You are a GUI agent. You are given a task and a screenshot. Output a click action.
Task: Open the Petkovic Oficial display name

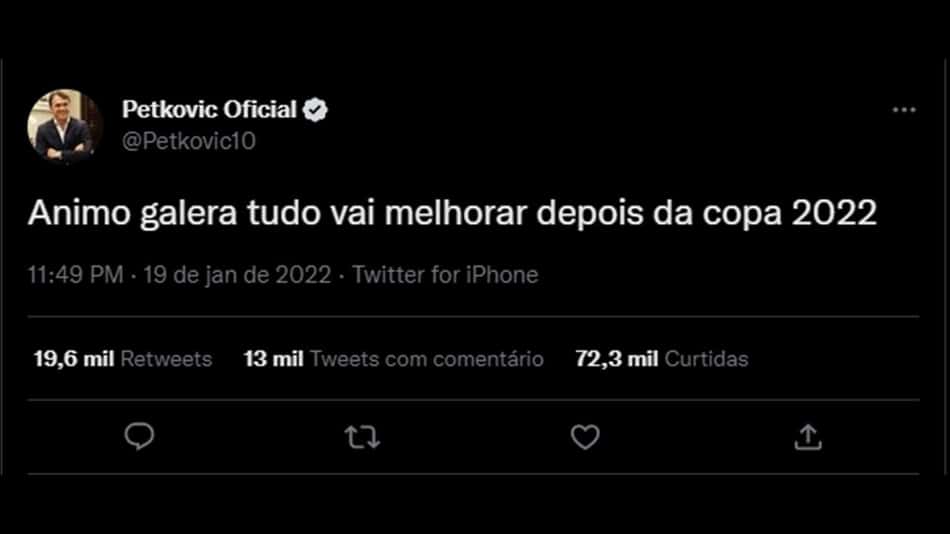tap(209, 110)
